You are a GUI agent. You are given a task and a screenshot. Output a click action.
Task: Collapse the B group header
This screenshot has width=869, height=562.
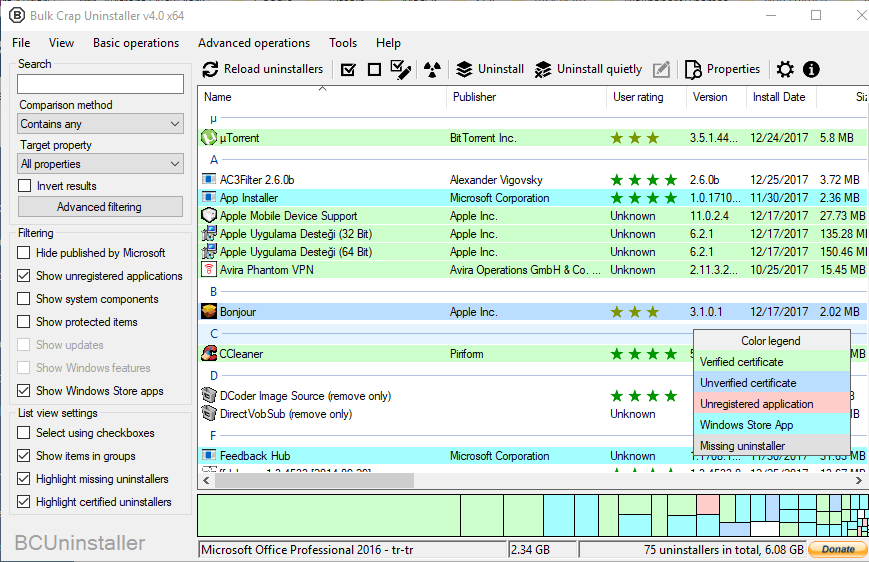pos(213,292)
